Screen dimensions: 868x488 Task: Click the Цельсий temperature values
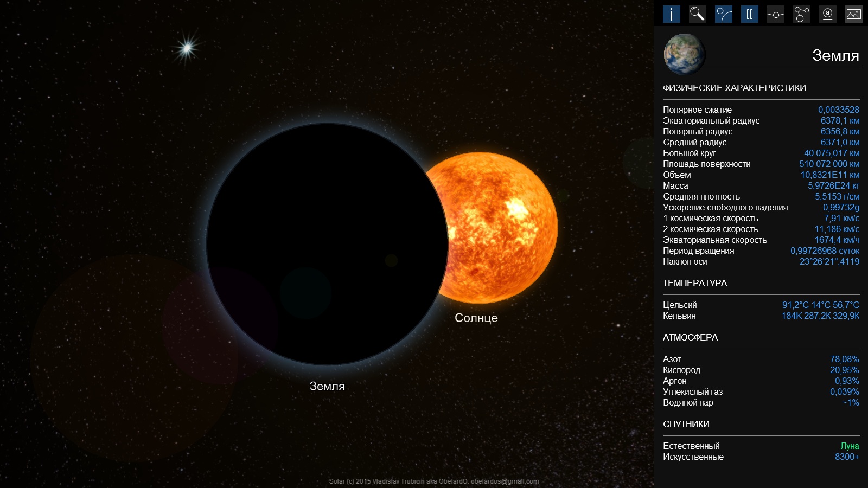(821, 305)
